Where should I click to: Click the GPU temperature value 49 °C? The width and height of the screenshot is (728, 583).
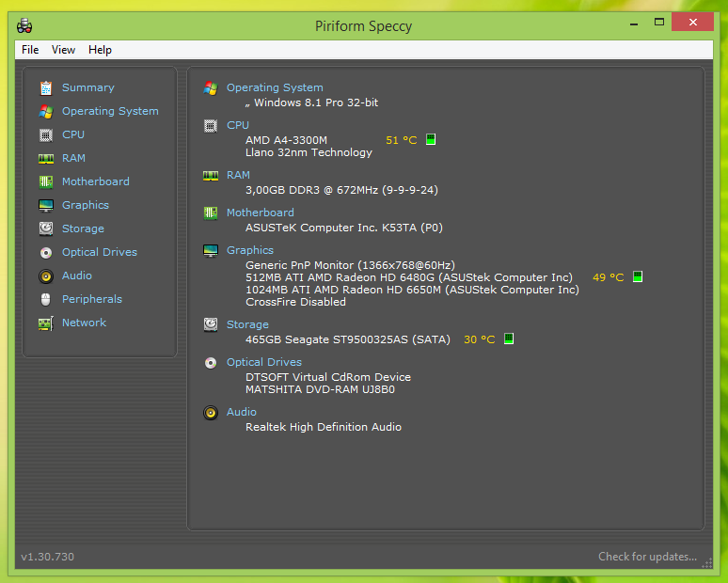[x=609, y=277]
